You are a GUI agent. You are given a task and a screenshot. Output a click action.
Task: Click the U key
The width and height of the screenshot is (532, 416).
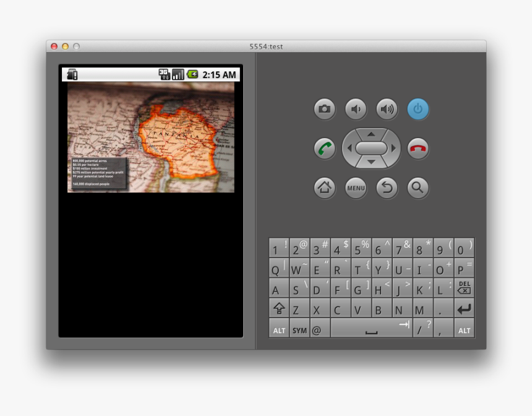click(402, 267)
